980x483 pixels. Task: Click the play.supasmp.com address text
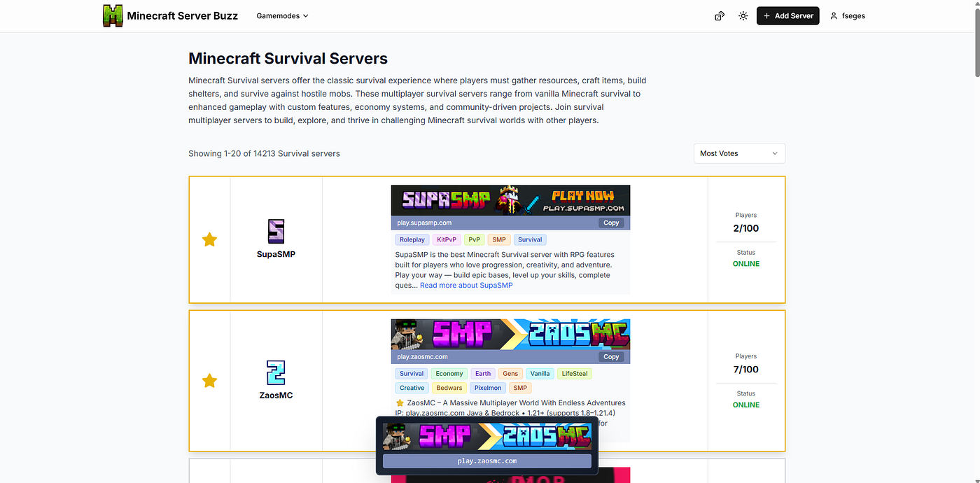424,223
